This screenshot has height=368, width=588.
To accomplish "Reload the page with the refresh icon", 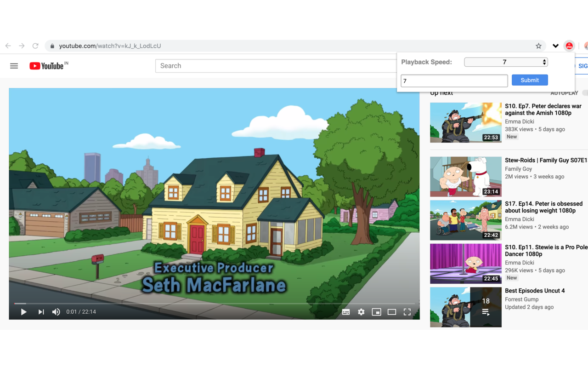I will (35, 46).
